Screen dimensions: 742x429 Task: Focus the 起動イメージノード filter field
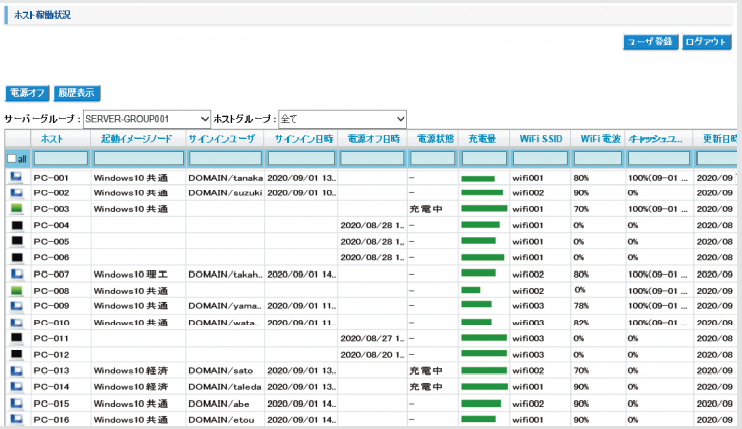click(139, 158)
